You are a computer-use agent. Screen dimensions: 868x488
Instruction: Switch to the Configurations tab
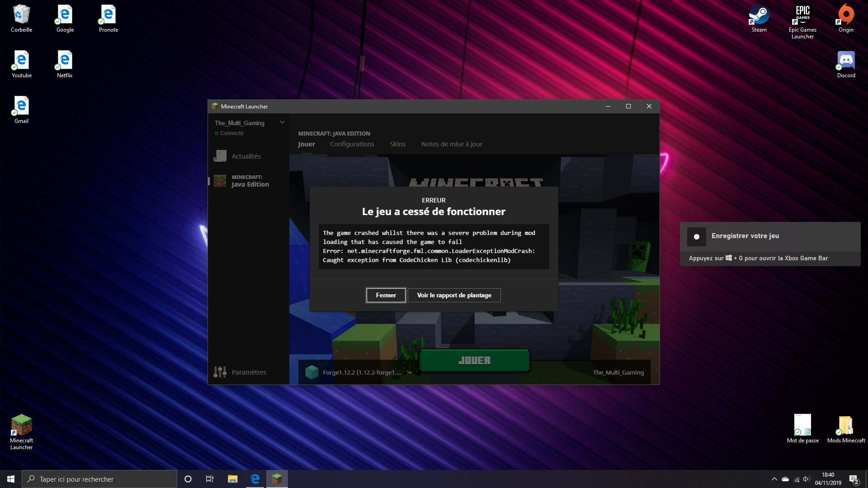(x=352, y=144)
